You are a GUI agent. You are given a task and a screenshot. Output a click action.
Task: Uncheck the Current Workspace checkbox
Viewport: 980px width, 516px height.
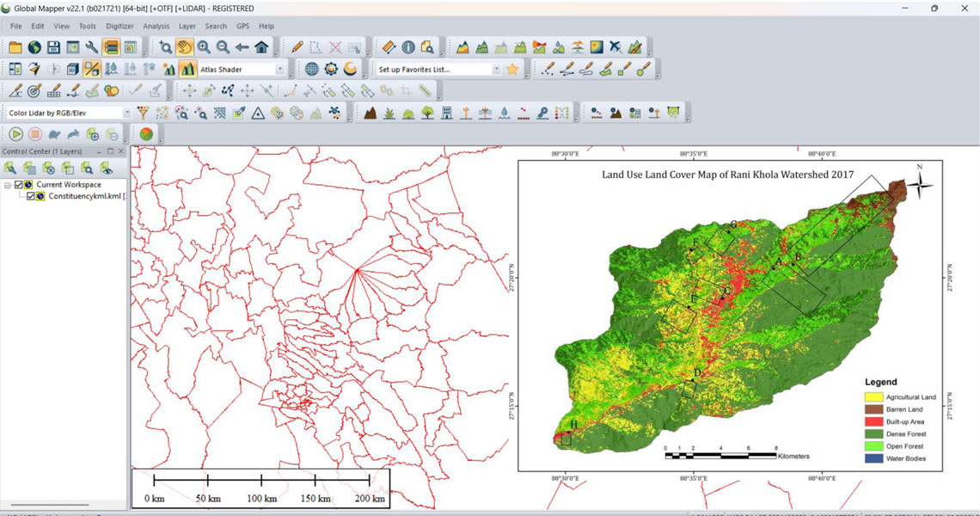point(19,185)
